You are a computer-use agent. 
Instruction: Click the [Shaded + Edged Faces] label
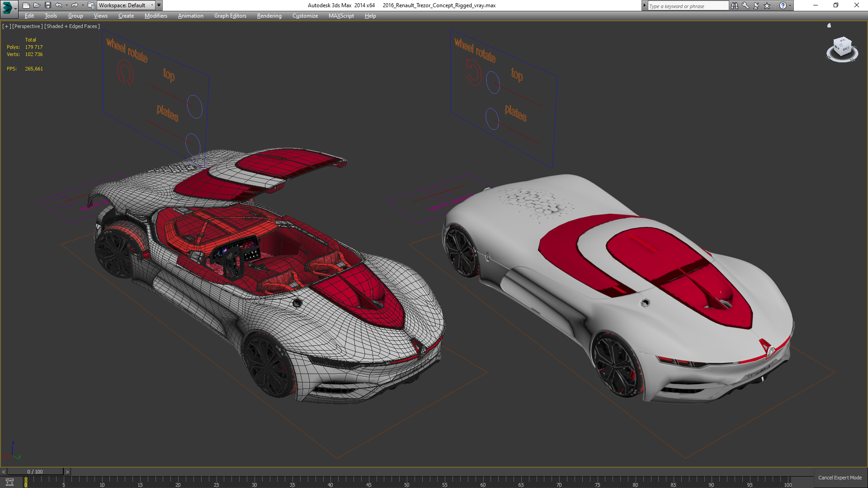[72, 26]
